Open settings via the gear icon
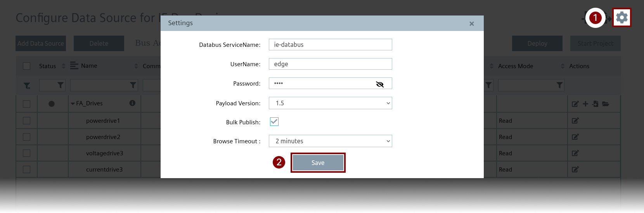This screenshot has width=644, height=213. (622, 17)
